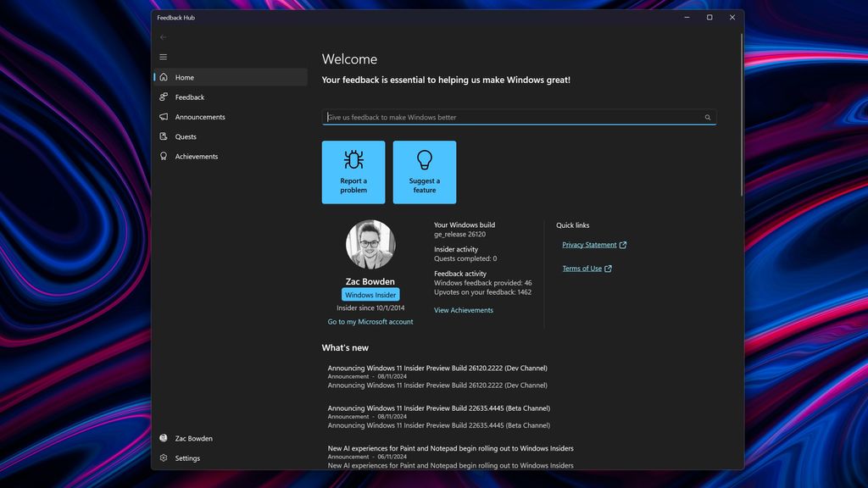Screen dimensions: 868x488
Task: Open the Quests icon in the sidebar
Action: pyautogui.click(x=164, y=136)
